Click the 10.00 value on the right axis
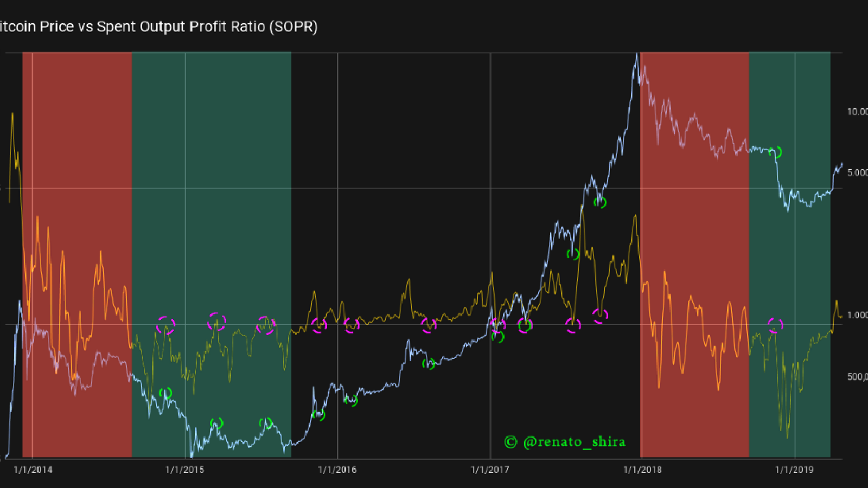The height and width of the screenshot is (488, 868). tap(858, 112)
